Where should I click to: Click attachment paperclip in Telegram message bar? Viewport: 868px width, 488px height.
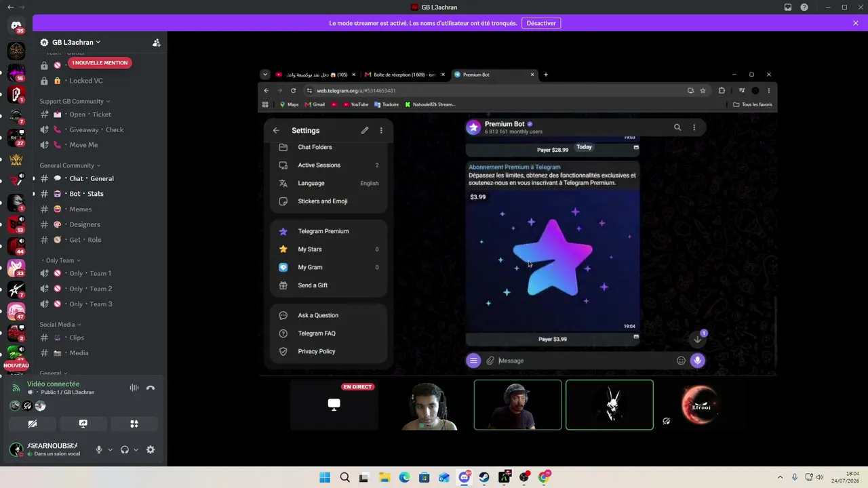click(x=490, y=361)
